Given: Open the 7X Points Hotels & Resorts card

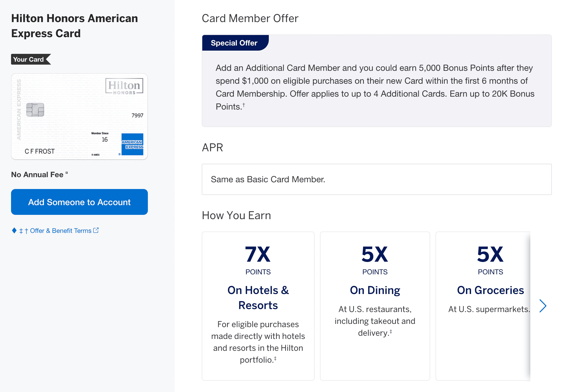Looking at the screenshot, I should (258, 306).
